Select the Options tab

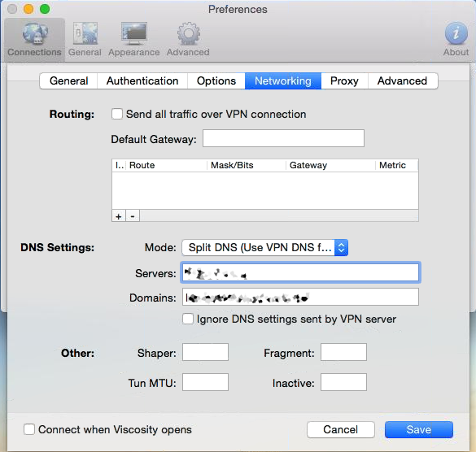(216, 81)
